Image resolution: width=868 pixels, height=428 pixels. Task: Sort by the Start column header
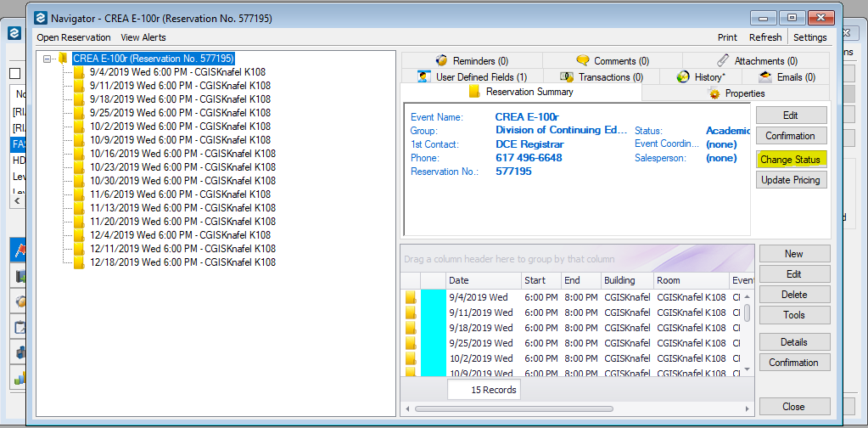tap(541, 281)
